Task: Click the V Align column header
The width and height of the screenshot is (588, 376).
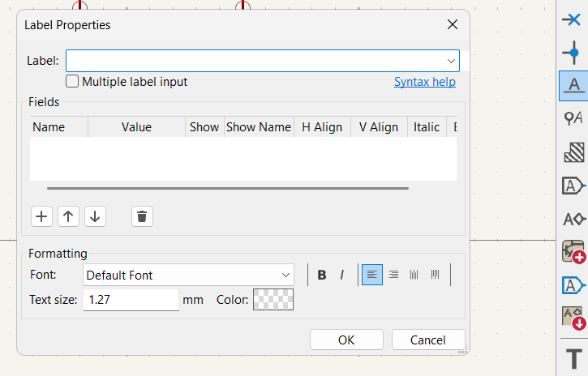Action: [x=379, y=127]
